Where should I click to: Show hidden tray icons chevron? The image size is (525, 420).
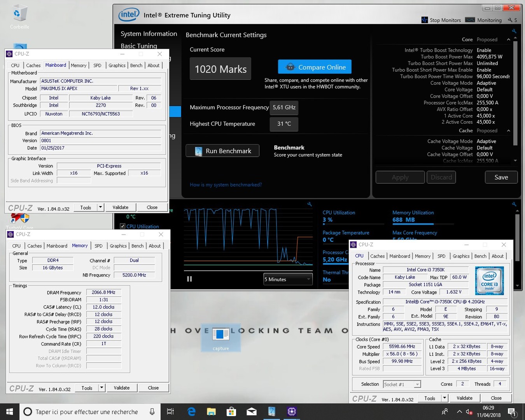click(x=459, y=411)
